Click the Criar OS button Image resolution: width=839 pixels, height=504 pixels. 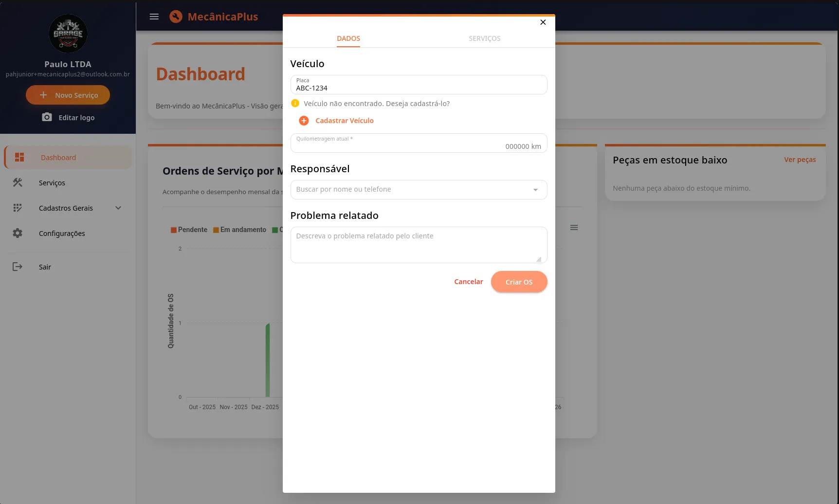(519, 282)
